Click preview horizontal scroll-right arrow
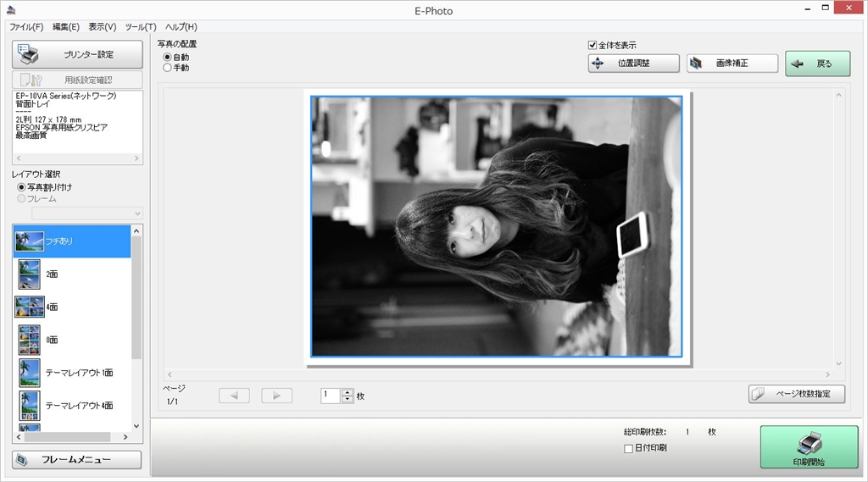This screenshot has width=868, height=482. tap(828, 374)
